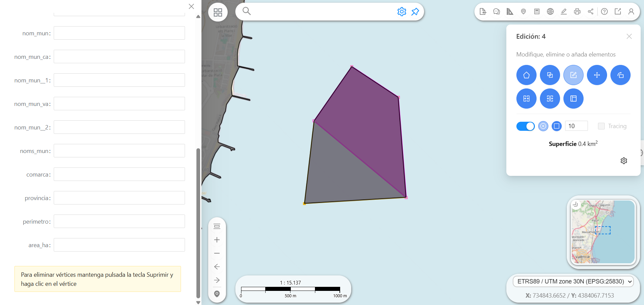Click the print map icon
This screenshot has height=305, width=644.
pyautogui.click(x=577, y=11)
